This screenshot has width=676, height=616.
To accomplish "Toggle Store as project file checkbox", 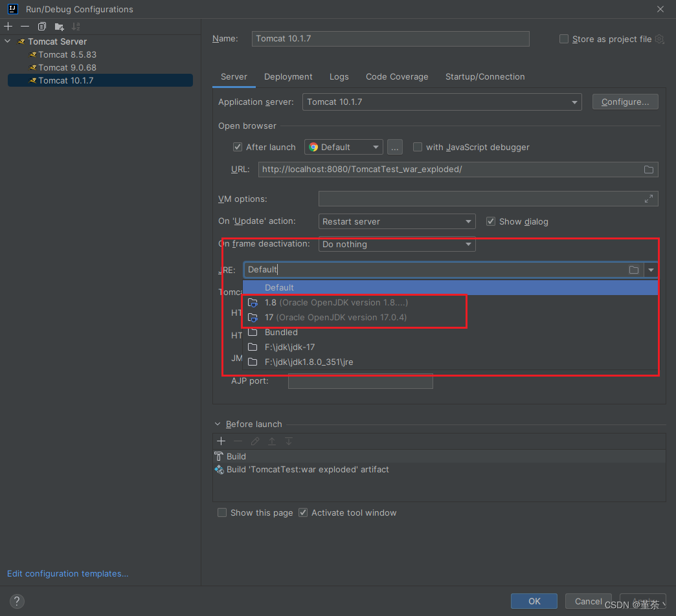I will 564,39.
